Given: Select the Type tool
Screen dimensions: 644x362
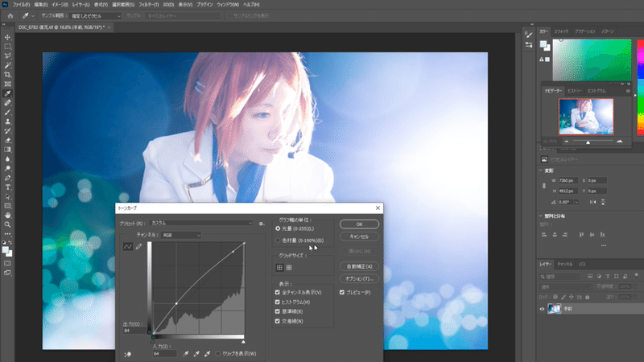Looking at the screenshot, I should pyautogui.click(x=7, y=187).
